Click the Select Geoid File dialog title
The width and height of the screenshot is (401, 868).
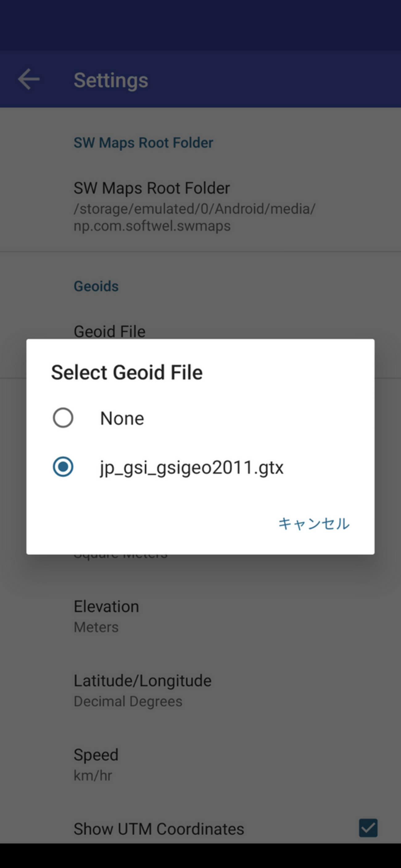[x=127, y=372]
